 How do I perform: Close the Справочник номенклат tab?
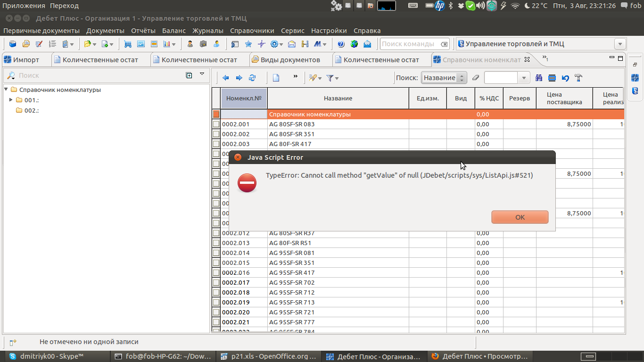click(528, 59)
